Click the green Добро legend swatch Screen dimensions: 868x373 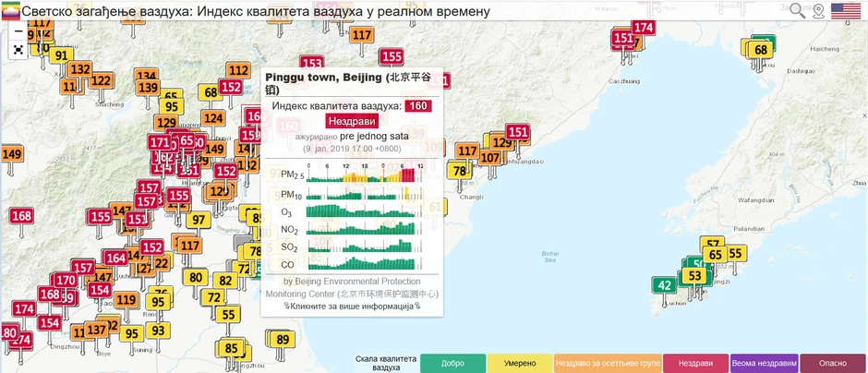452,364
